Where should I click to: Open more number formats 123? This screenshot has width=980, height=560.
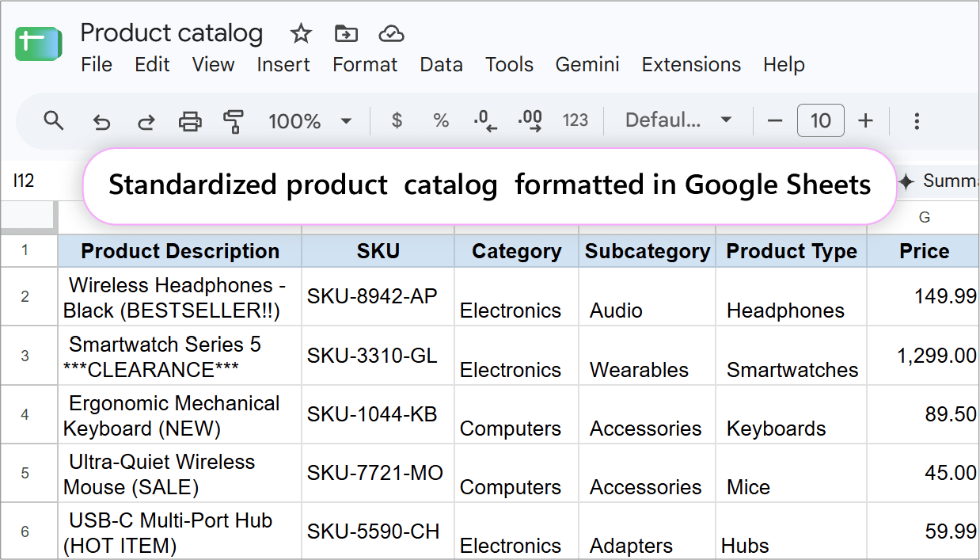[575, 120]
